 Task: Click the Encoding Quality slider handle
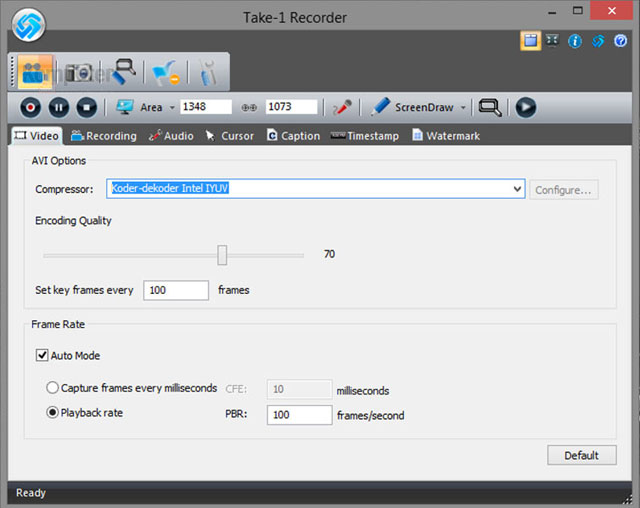[222, 255]
